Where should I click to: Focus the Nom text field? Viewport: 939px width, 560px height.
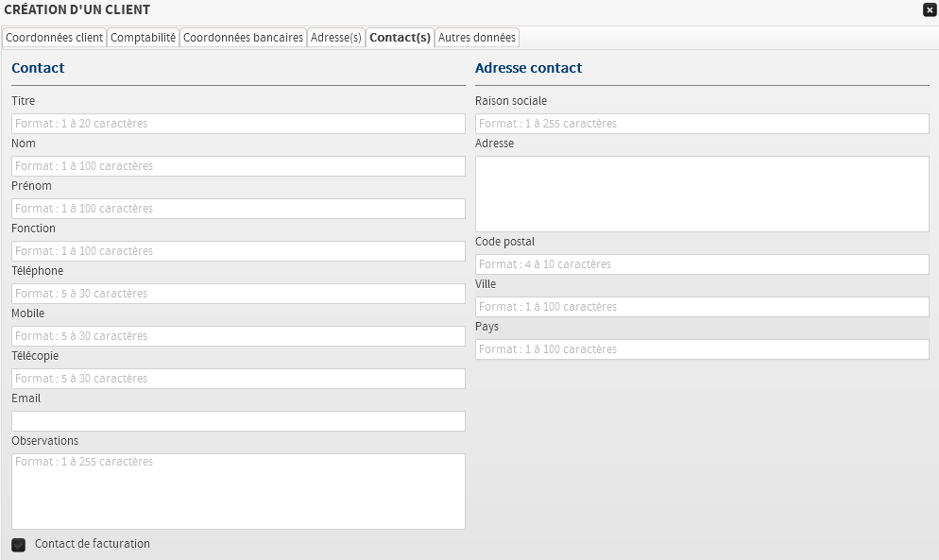(x=238, y=166)
